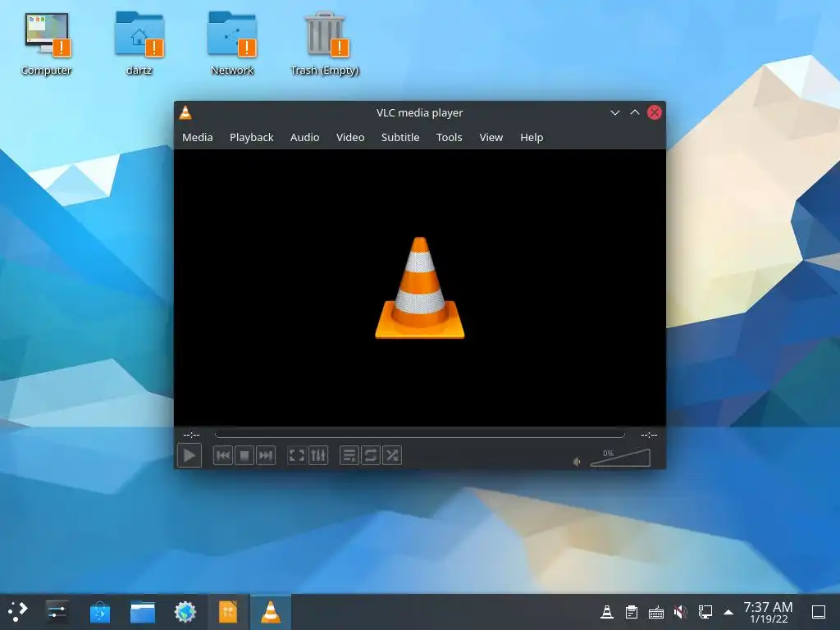840x630 pixels.
Task: Open network connections tray icon
Action: pos(705,612)
